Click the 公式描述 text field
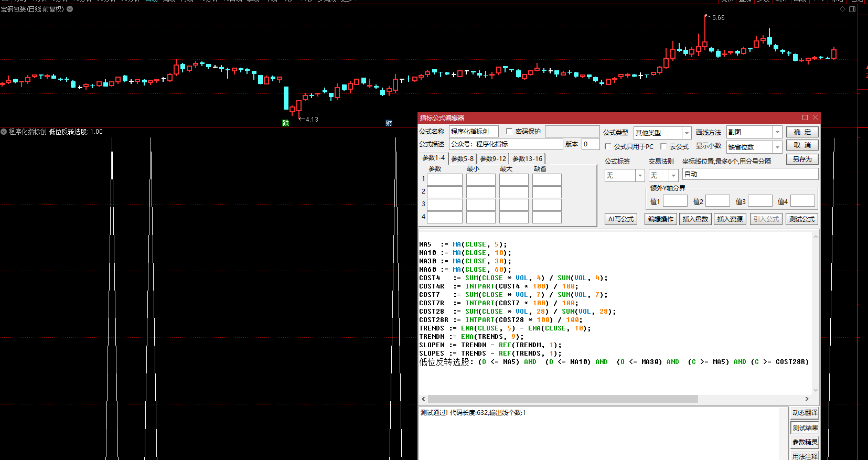 click(x=506, y=144)
